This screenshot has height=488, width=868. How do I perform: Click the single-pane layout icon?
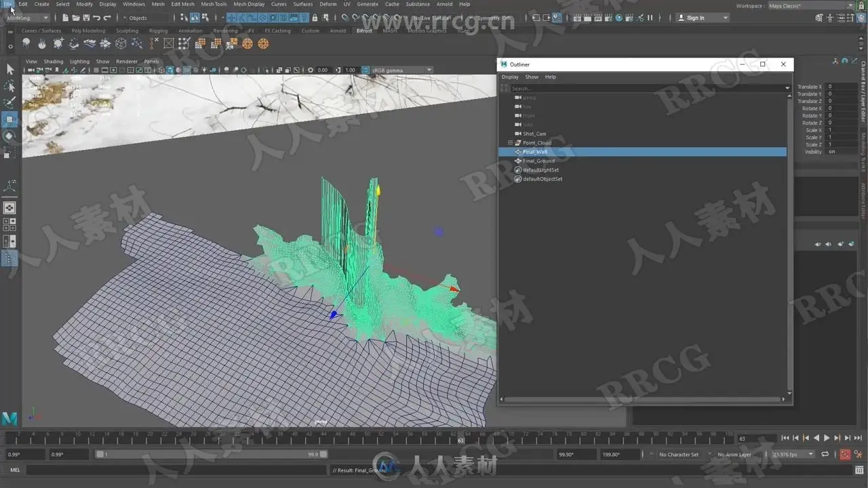[9, 208]
